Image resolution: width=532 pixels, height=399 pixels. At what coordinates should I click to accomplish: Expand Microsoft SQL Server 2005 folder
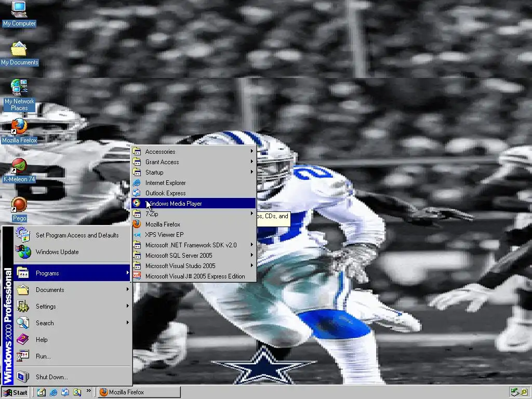tap(194, 256)
